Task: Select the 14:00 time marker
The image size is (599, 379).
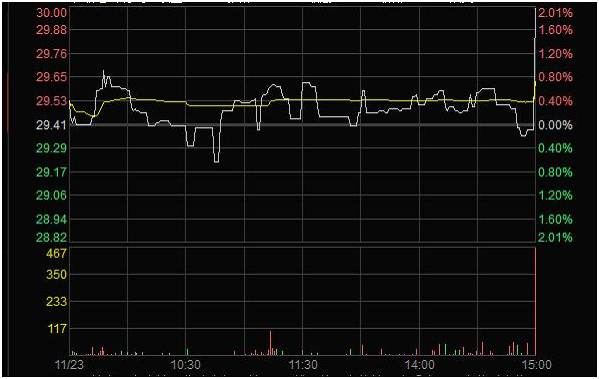Action: click(x=419, y=364)
